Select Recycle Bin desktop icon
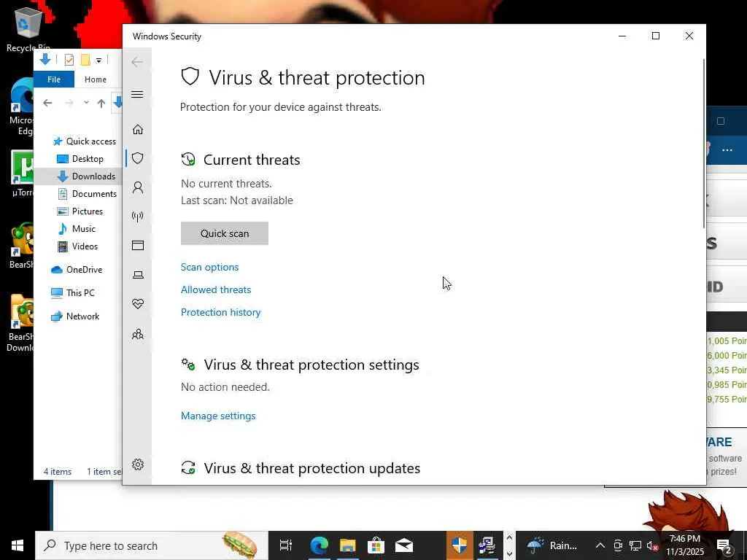Image resolution: width=747 pixels, height=560 pixels. click(28, 29)
